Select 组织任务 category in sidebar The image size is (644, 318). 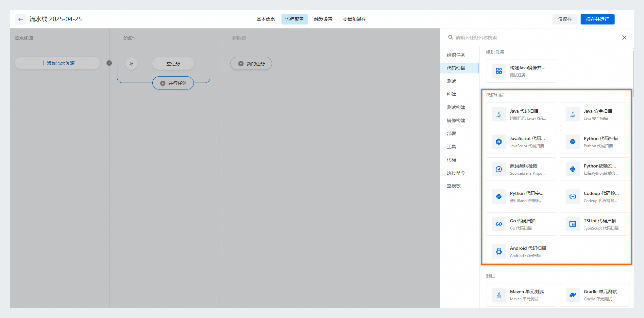pos(460,55)
